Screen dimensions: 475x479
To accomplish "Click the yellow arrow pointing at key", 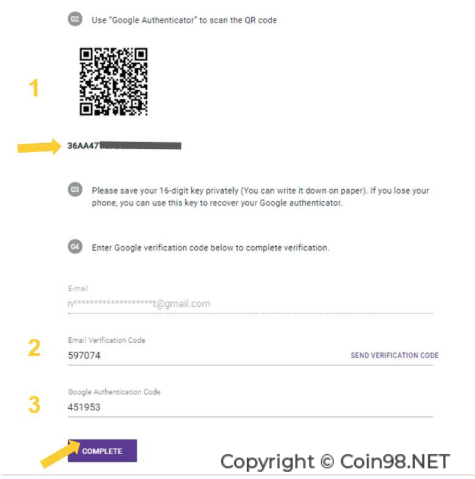I will click(39, 147).
